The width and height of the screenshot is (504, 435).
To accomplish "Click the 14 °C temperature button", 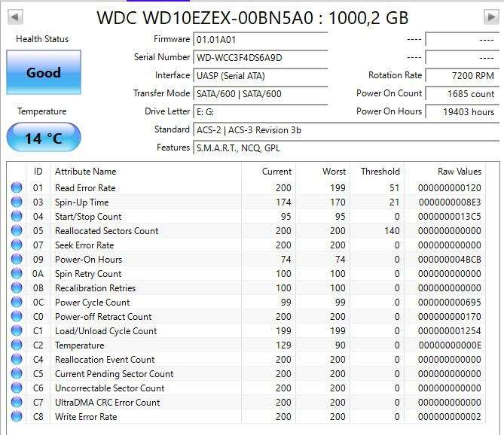I will (x=44, y=138).
